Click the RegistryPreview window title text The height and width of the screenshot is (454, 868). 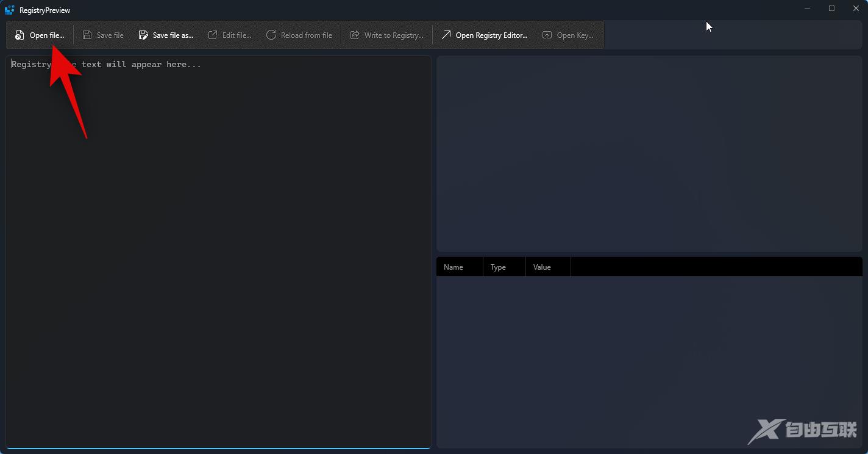[44, 10]
